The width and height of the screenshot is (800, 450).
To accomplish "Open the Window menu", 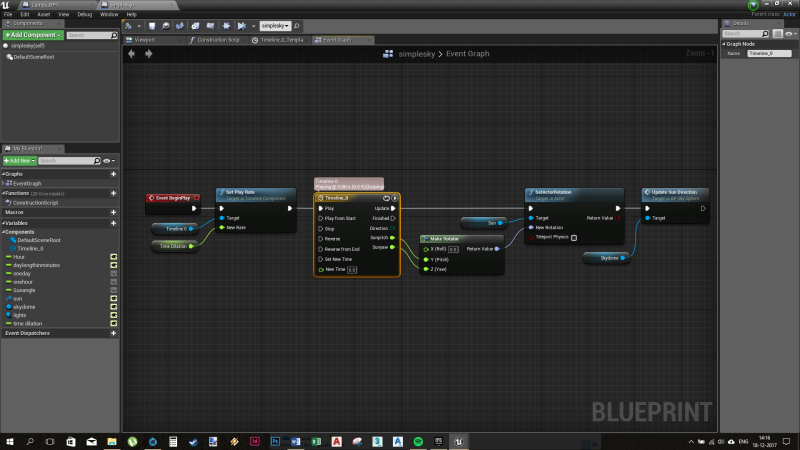I will (x=109, y=15).
